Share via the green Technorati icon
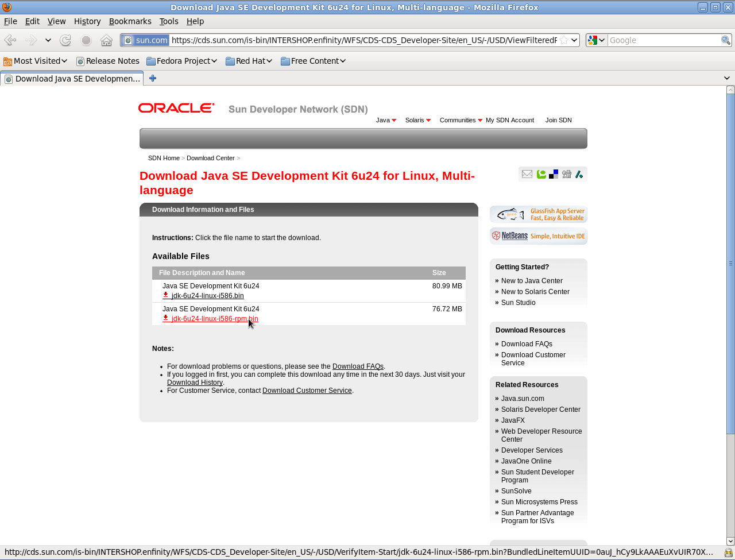Screen dimensions: 735x560 (541, 174)
